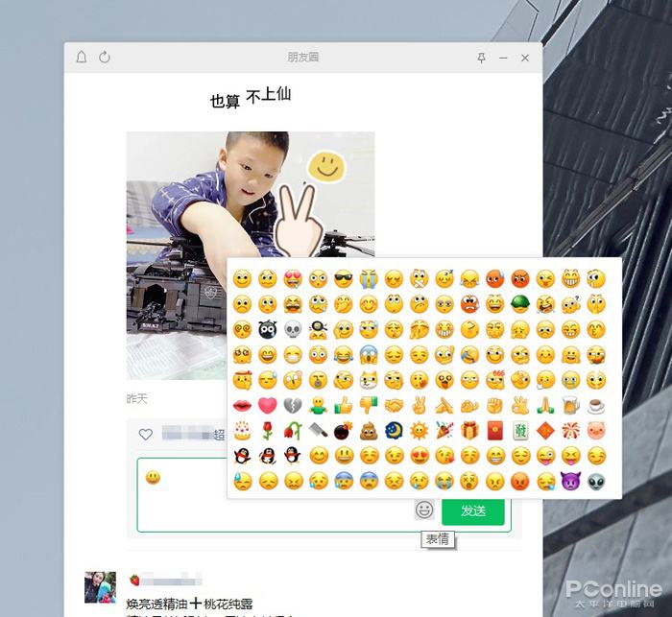The height and width of the screenshot is (617, 672).
Task: Pin the Moments window on top
Action: pyautogui.click(x=481, y=58)
